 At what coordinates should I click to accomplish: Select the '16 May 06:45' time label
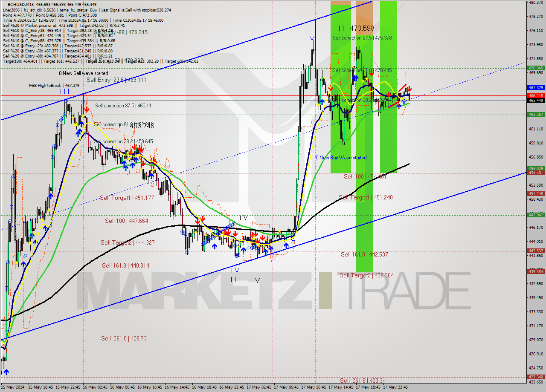123,387
